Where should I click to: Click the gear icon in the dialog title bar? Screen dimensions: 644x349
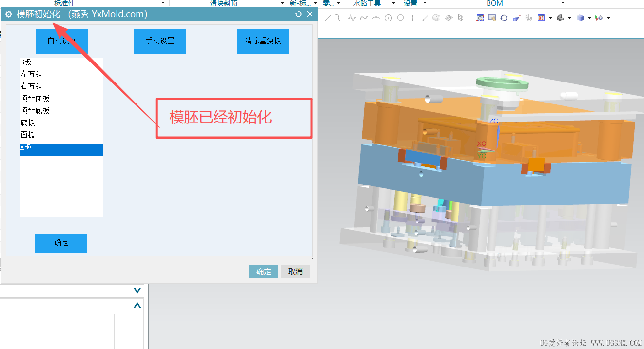[9, 14]
